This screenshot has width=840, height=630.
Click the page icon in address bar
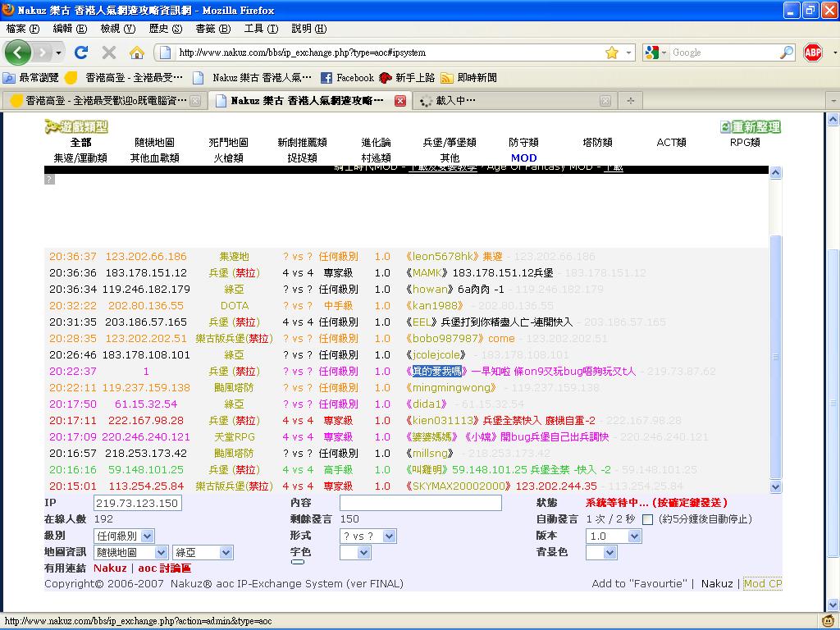tap(166, 52)
